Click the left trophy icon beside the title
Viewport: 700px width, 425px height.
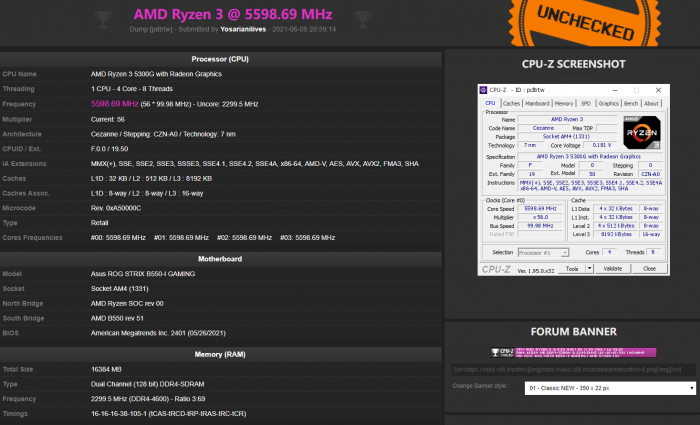pyautogui.click(x=101, y=17)
